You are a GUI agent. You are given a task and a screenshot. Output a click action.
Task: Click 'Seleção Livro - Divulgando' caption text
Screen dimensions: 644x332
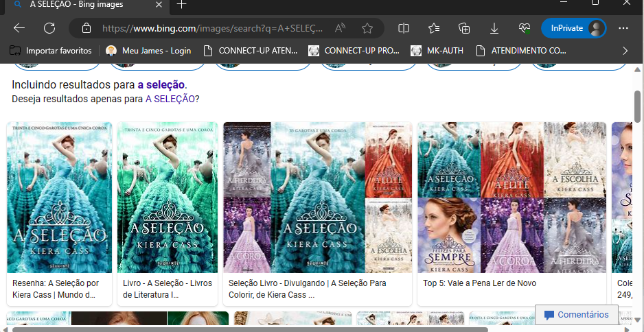(307, 289)
